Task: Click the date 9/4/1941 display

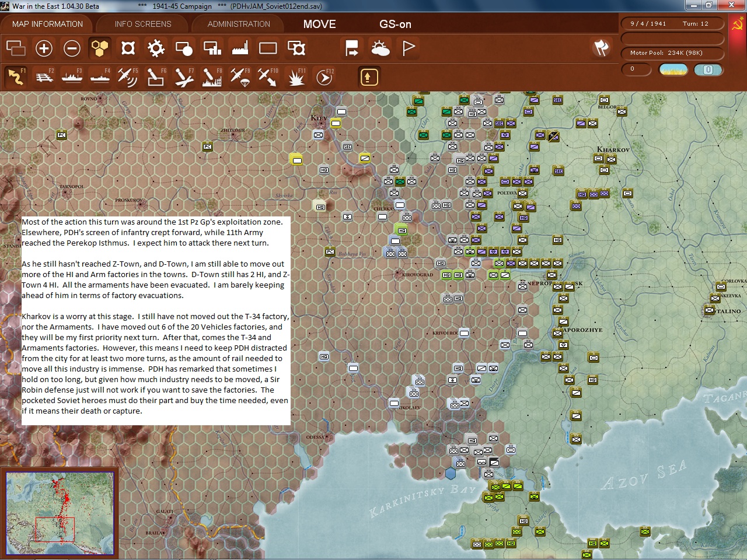Action: click(x=648, y=24)
